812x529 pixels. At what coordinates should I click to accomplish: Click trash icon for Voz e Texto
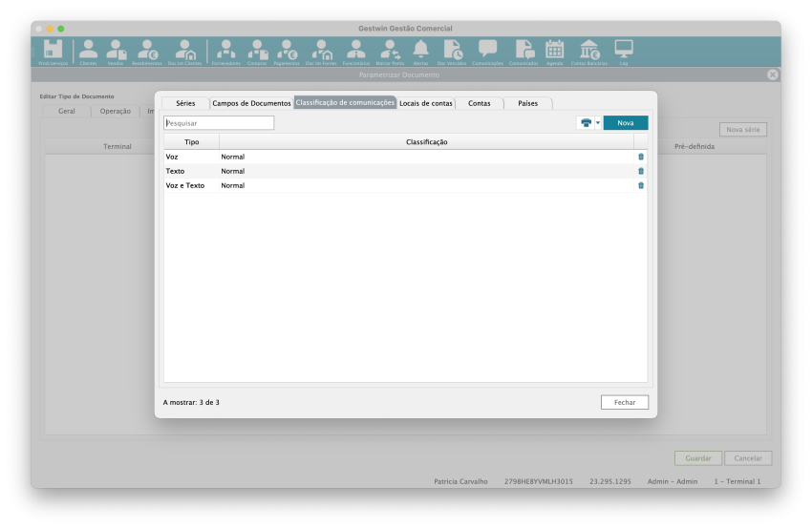coord(641,185)
